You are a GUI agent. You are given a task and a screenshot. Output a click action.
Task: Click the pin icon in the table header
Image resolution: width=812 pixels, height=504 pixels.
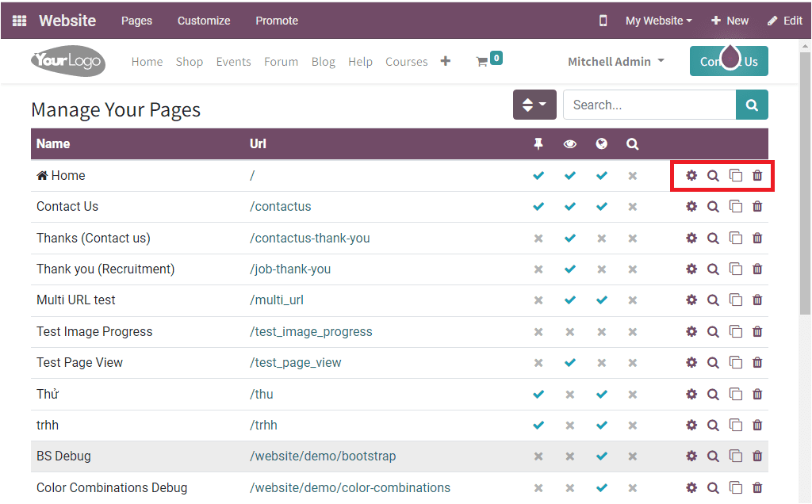(x=538, y=143)
